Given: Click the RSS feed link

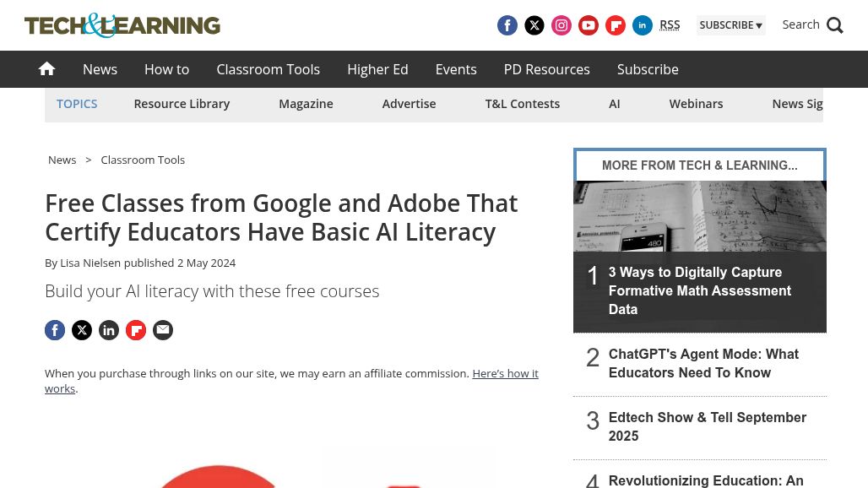Looking at the screenshot, I should click(x=670, y=24).
